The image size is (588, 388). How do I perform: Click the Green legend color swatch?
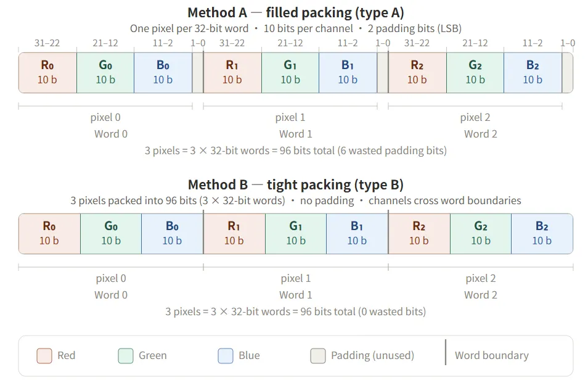pyautogui.click(x=126, y=356)
